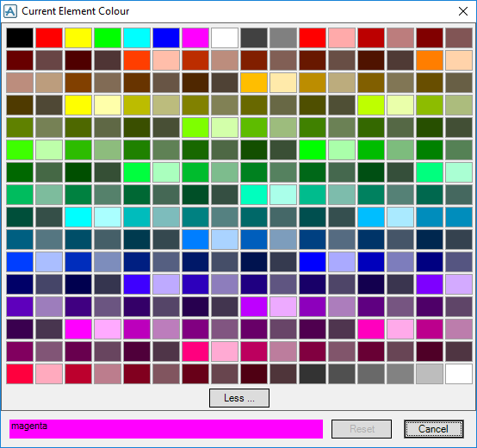Choose the orange-red swatch in second row
Image resolution: width=477 pixels, height=448 pixels.
(x=137, y=60)
